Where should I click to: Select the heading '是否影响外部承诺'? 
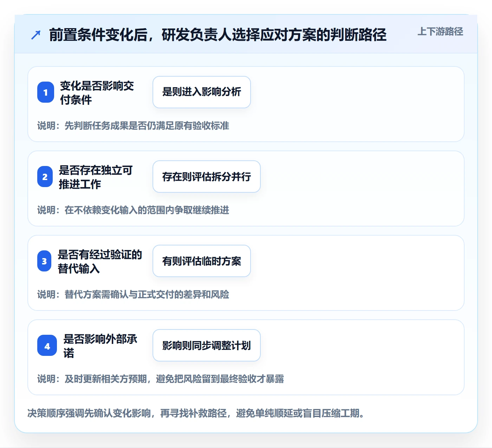click(101, 346)
